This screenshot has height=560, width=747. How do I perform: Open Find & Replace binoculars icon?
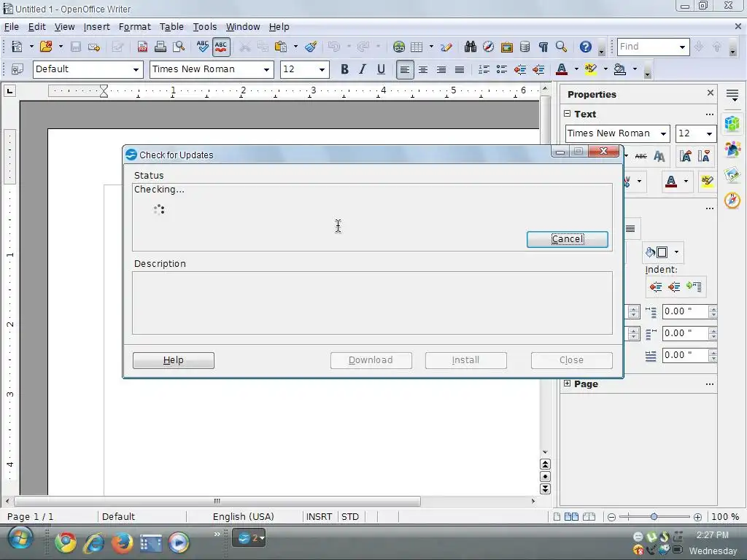471,47
